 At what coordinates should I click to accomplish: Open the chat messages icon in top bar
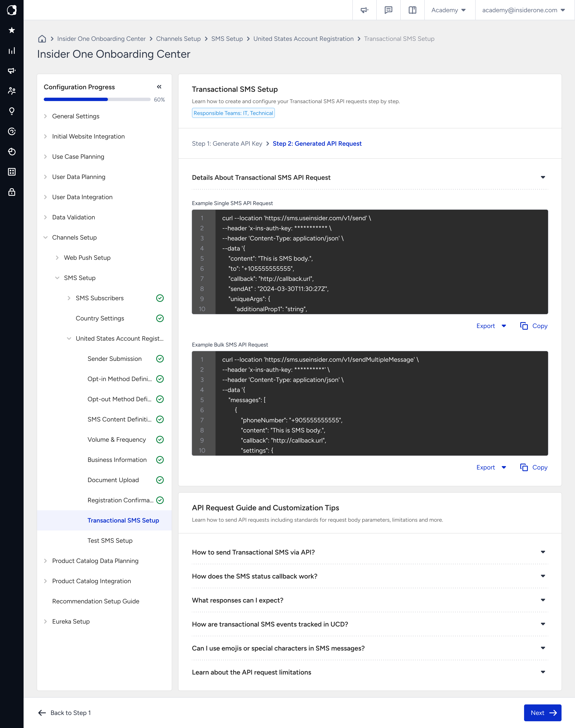(389, 10)
